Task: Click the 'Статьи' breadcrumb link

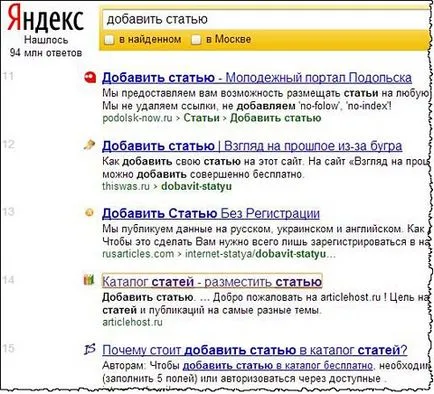Action: click(x=202, y=118)
